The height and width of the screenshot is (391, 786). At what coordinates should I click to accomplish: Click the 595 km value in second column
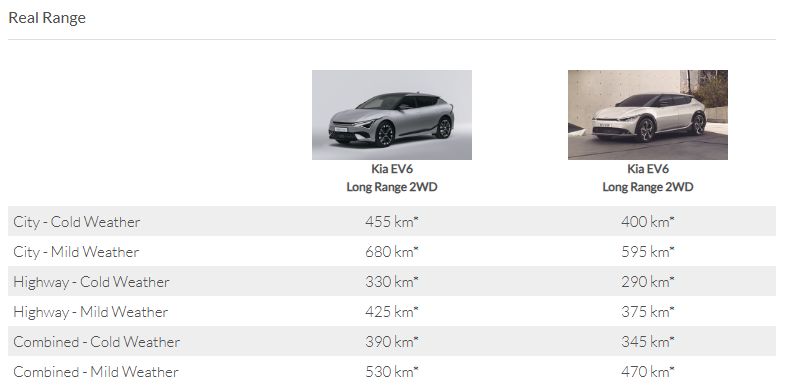coord(648,252)
